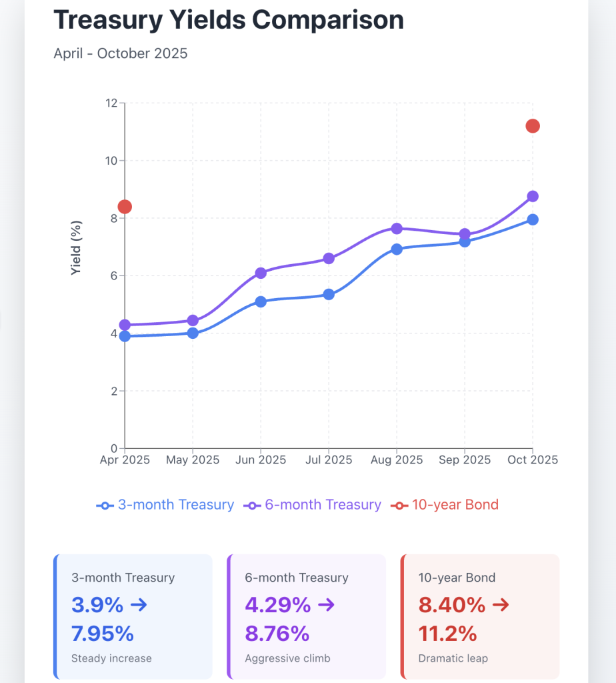Open the 6-month Treasury summary card
The width and height of the screenshot is (616, 683).
(307, 616)
